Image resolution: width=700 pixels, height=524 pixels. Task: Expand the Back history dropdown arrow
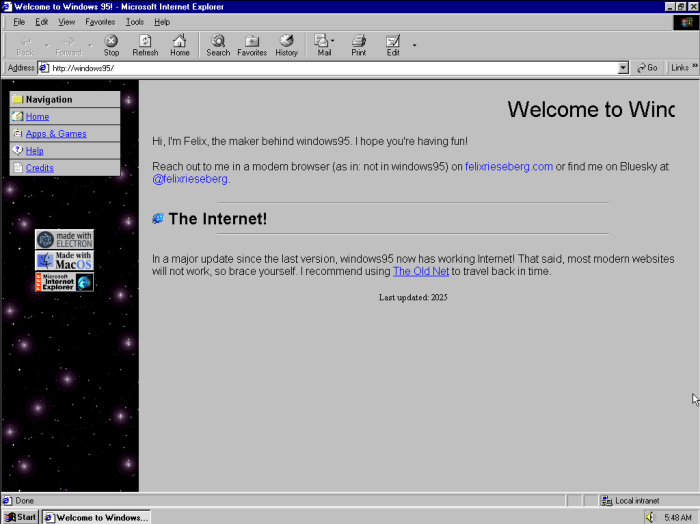(47, 46)
